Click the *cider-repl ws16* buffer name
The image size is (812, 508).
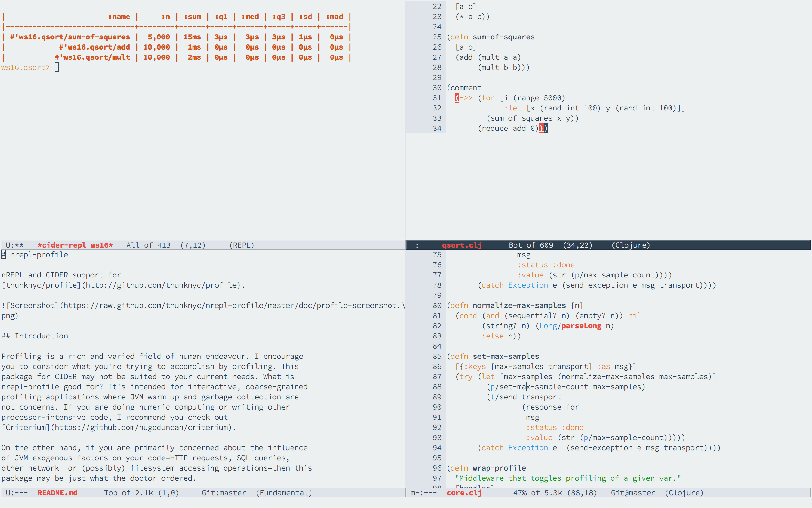click(75, 245)
